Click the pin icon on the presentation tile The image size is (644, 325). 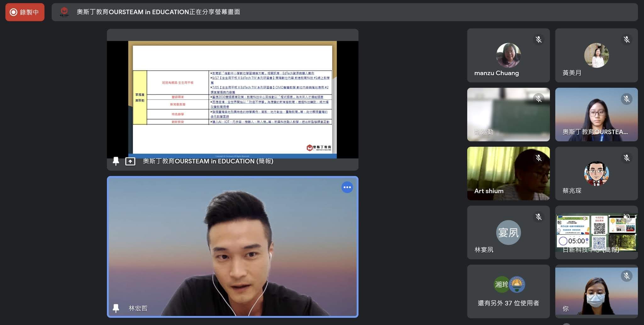[116, 161]
